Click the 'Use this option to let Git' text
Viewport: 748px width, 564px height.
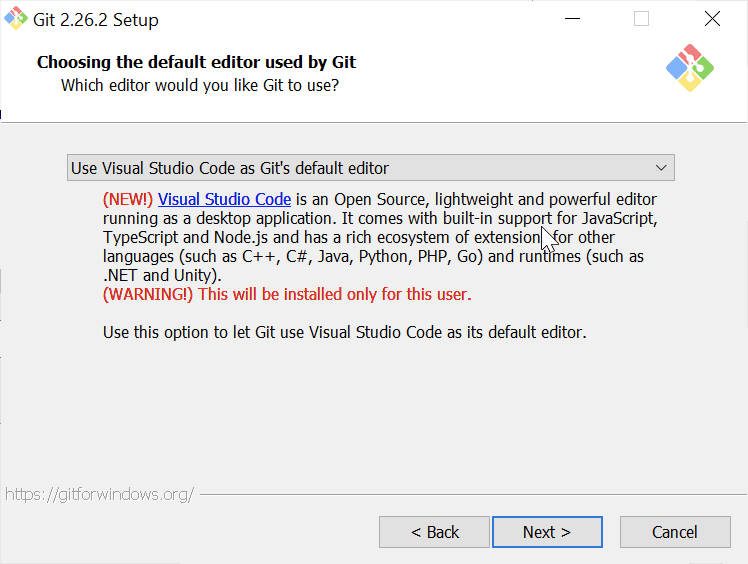pos(344,332)
